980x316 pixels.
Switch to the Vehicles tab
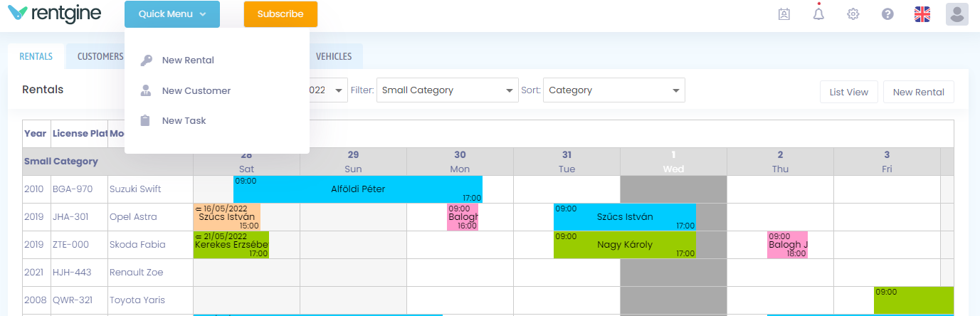click(x=333, y=56)
